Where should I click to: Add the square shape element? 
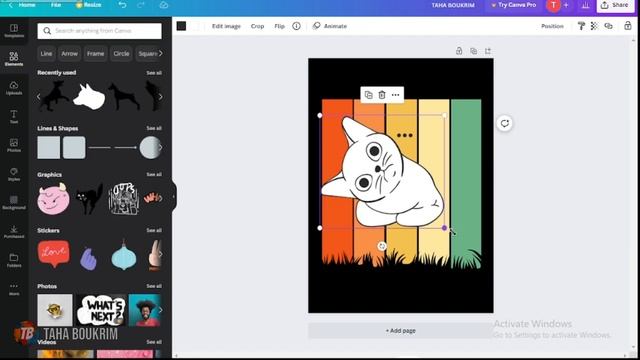49,147
